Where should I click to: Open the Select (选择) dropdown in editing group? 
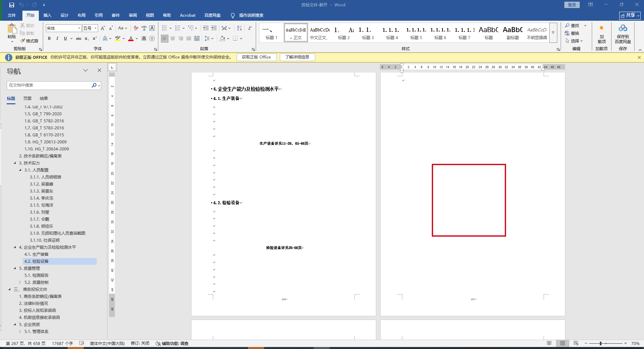pos(574,41)
